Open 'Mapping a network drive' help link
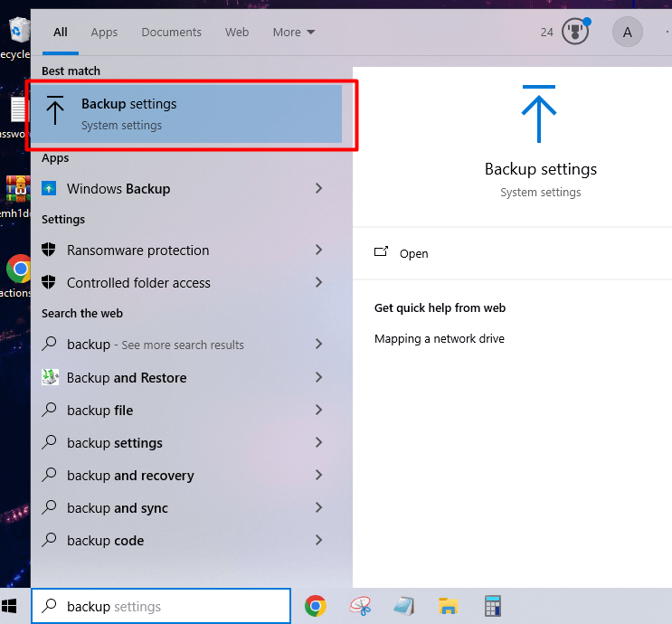This screenshot has height=624, width=672. point(440,338)
